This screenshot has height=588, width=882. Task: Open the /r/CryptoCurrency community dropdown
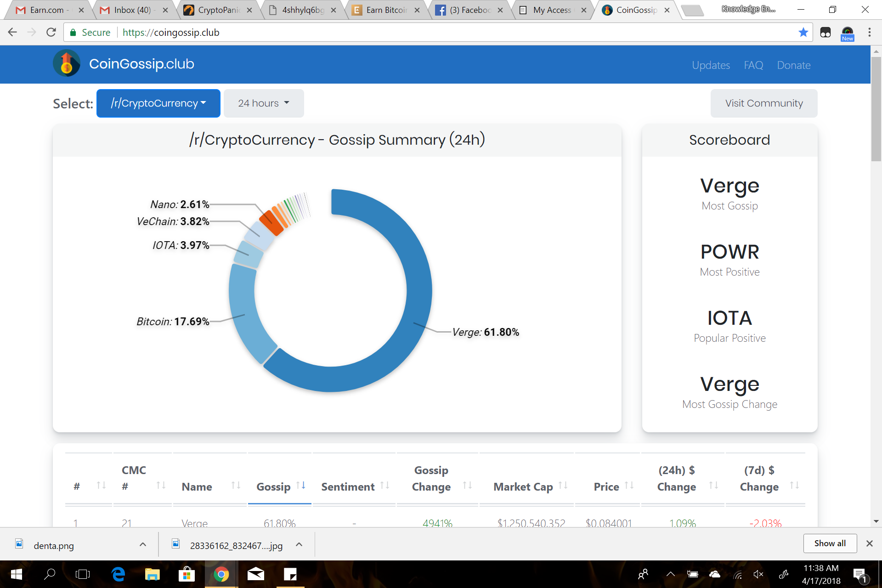[x=158, y=103]
